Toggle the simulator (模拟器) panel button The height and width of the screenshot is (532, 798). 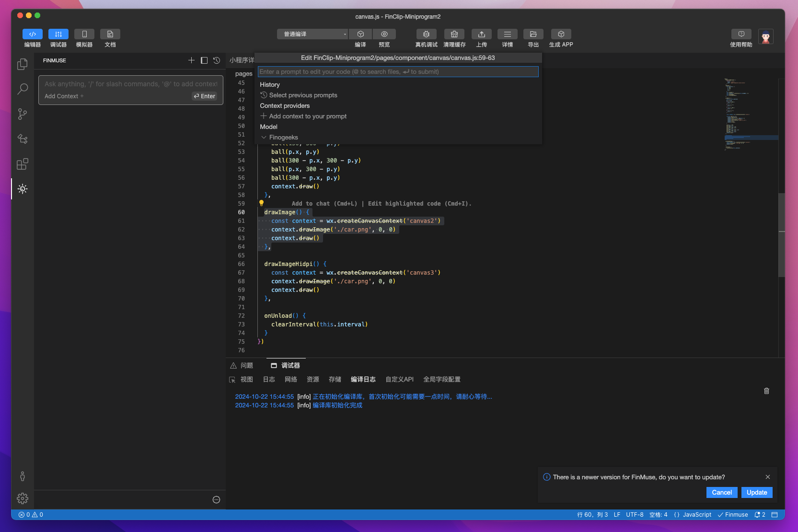pyautogui.click(x=84, y=34)
